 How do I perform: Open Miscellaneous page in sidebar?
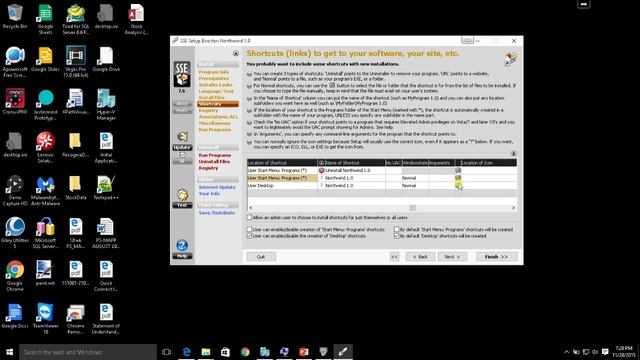point(215,123)
